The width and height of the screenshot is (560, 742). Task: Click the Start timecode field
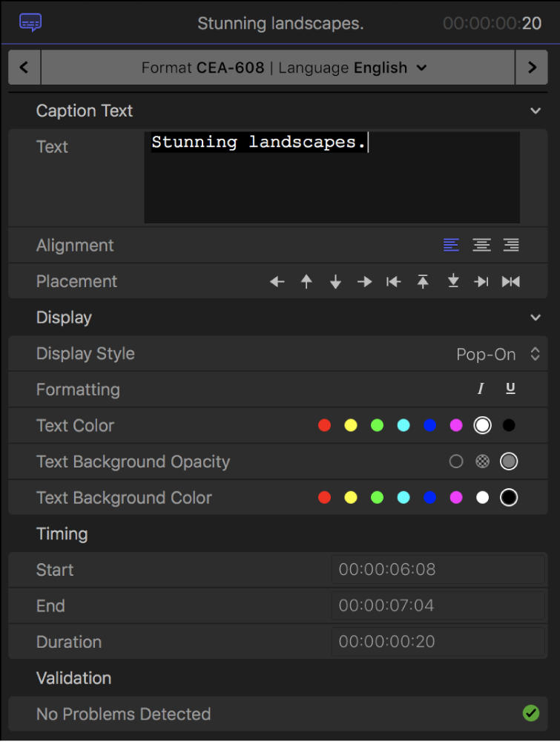pyautogui.click(x=438, y=570)
